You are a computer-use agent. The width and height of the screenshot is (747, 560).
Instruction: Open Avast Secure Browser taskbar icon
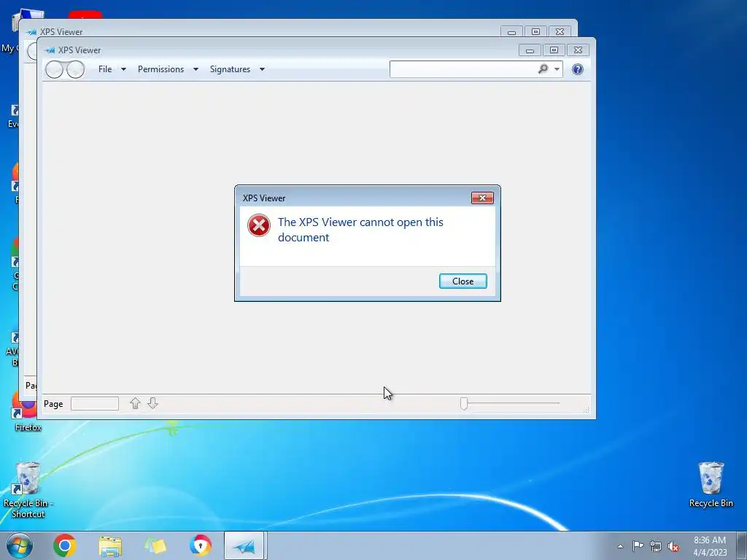200,545
